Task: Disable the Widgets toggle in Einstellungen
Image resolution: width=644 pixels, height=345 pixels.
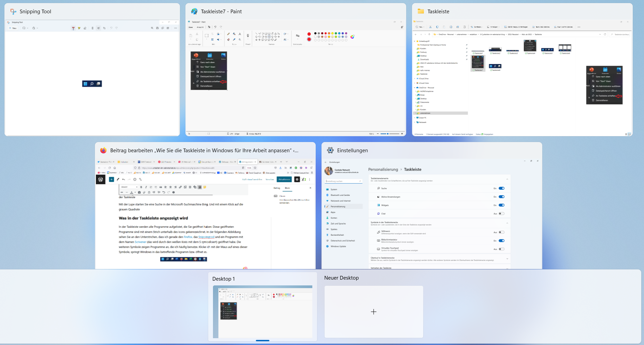Action: [501, 205]
